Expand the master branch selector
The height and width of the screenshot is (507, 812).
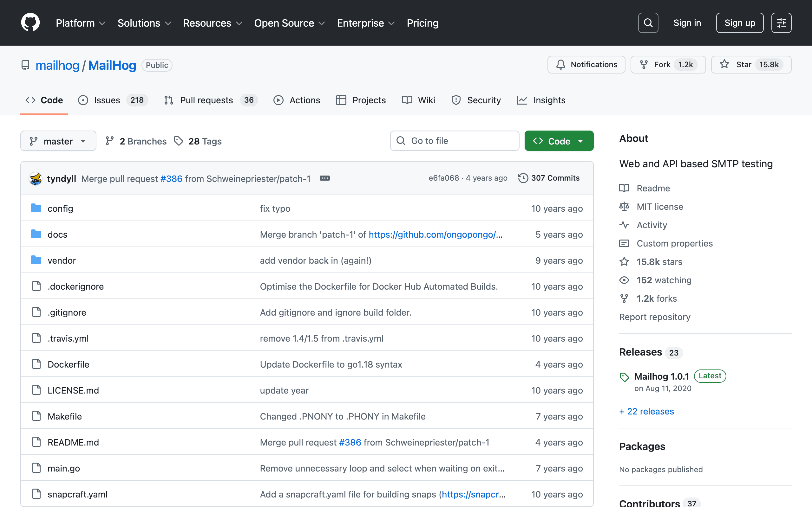tap(58, 140)
